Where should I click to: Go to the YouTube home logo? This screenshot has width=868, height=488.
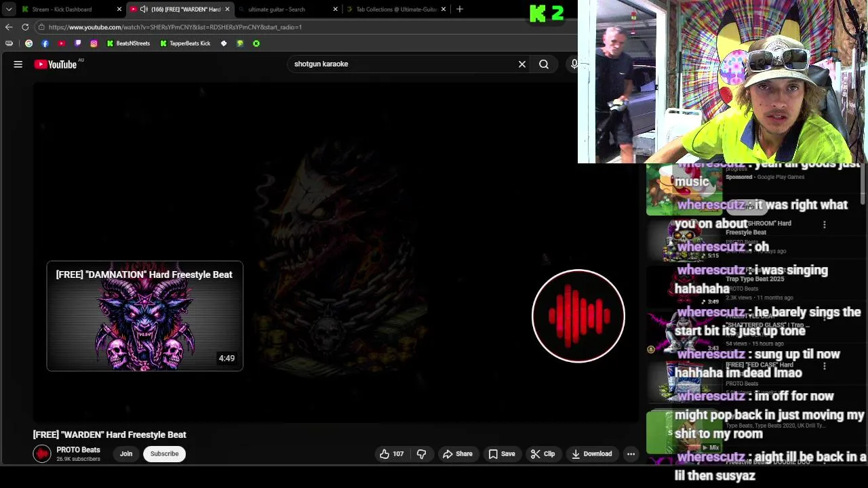click(x=56, y=64)
